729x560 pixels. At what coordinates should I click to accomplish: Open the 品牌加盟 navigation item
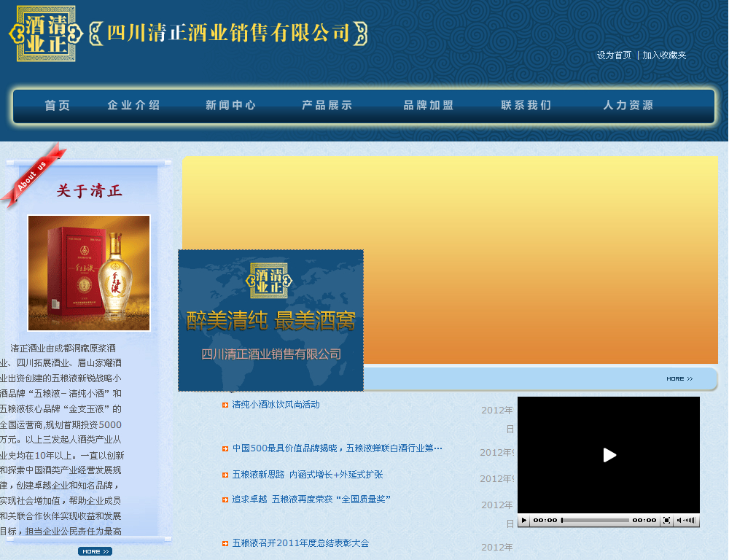pyautogui.click(x=428, y=105)
